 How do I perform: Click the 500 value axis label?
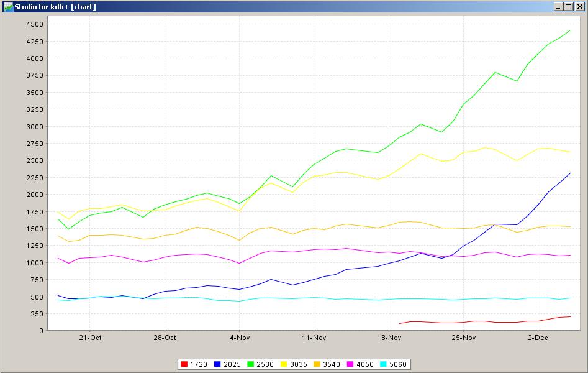(x=37, y=297)
